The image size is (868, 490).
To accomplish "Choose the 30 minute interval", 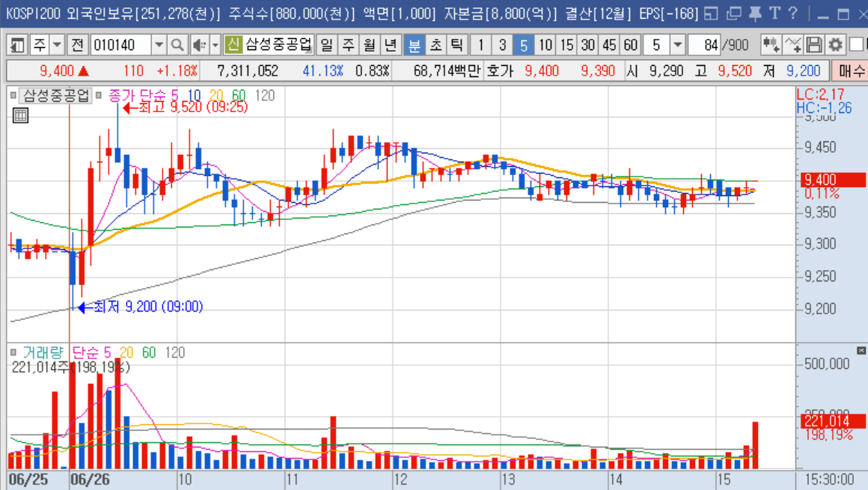I will [x=588, y=45].
